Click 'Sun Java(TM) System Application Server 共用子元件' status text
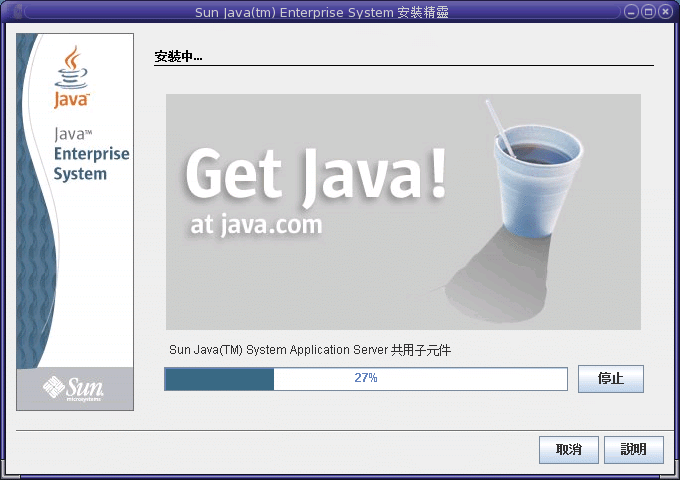Screen dimensions: 680x480 (310, 350)
